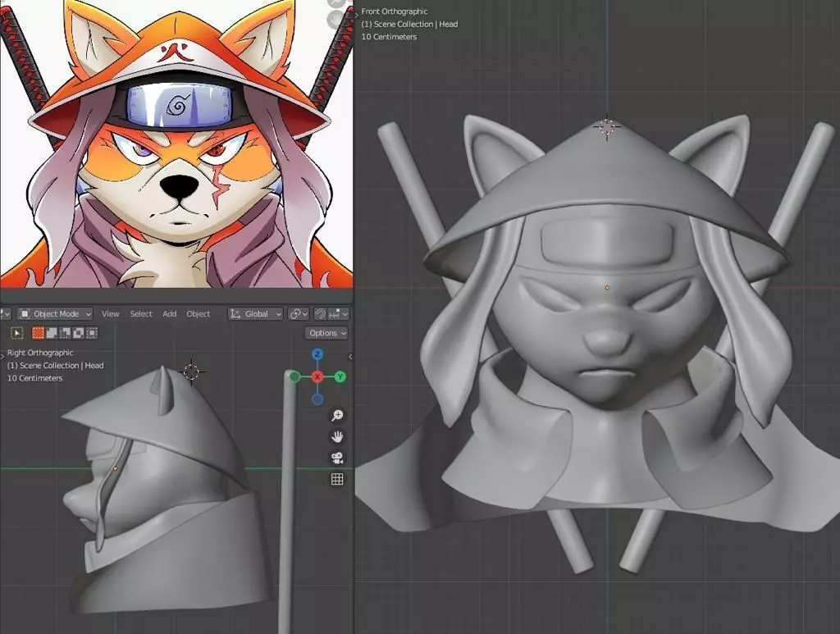The image size is (840, 634).
Task: Open the Add menu
Action: click(169, 314)
